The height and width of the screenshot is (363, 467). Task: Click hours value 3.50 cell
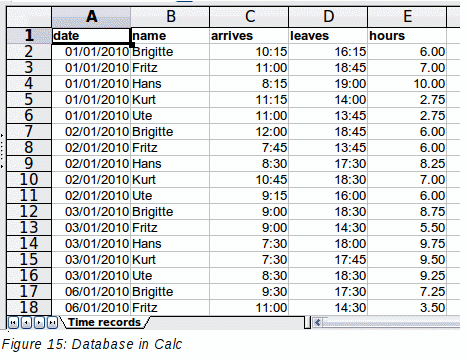point(407,308)
